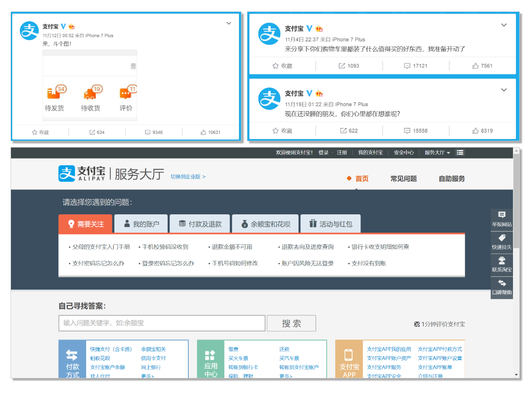Screen dimensions: 532x394
Task: Switch to the 我的账户 tab
Action: click(x=141, y=224)
